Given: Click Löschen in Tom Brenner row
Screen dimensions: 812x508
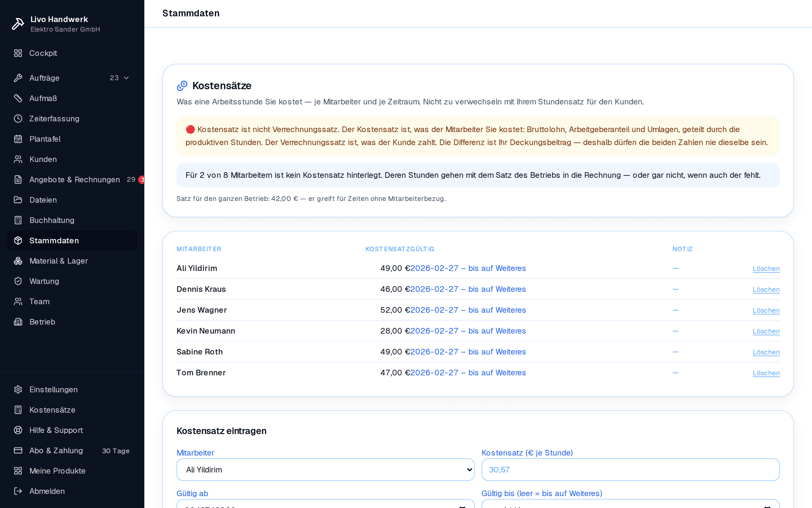Looking at the screenshot, I should tap(766, 373).
